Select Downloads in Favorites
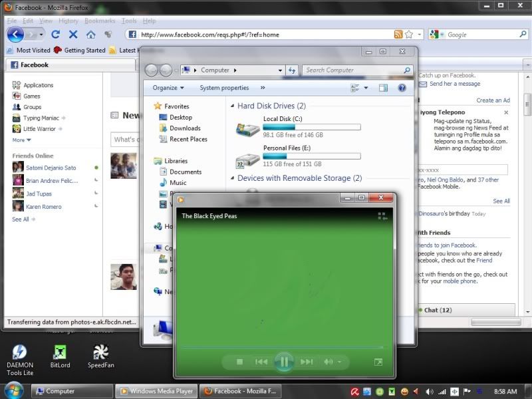The height and width of the screenshot is (399, 532). pos(185,128)
